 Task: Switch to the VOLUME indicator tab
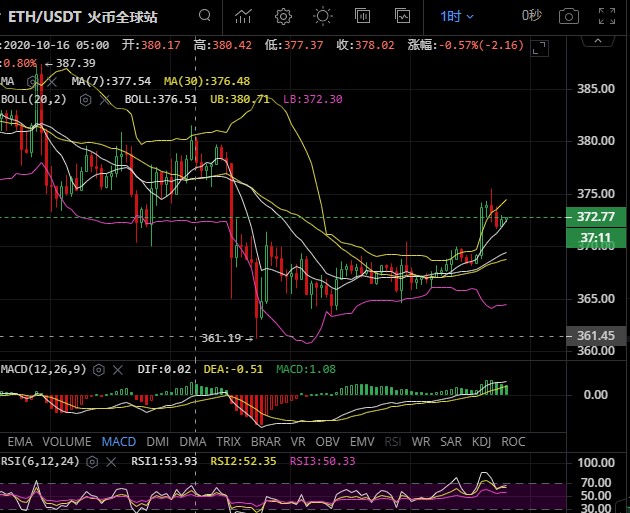pos(67,441)
